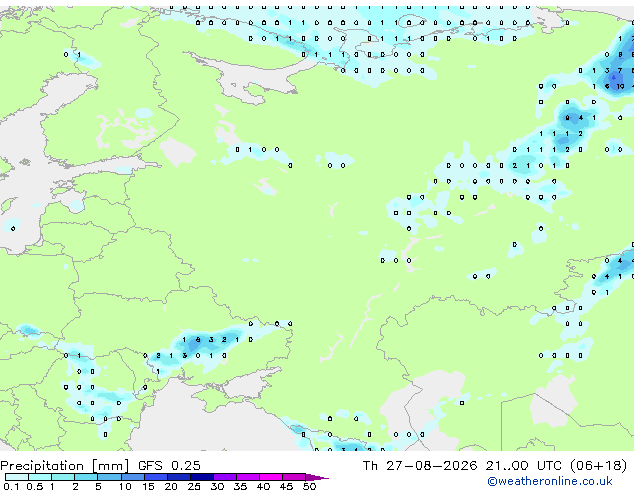Click the weatheronline.co.uk copyright link

(549, 481)
